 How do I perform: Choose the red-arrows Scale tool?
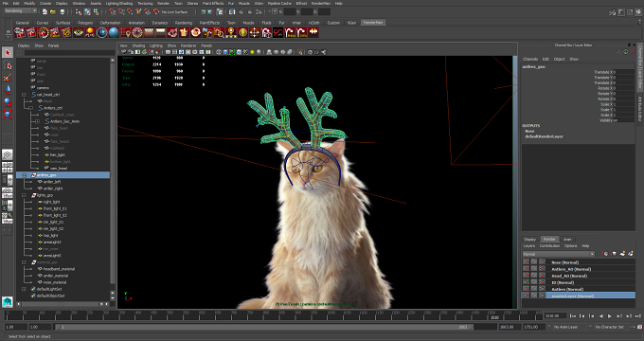pyautogui.click(x=7, y=115)
